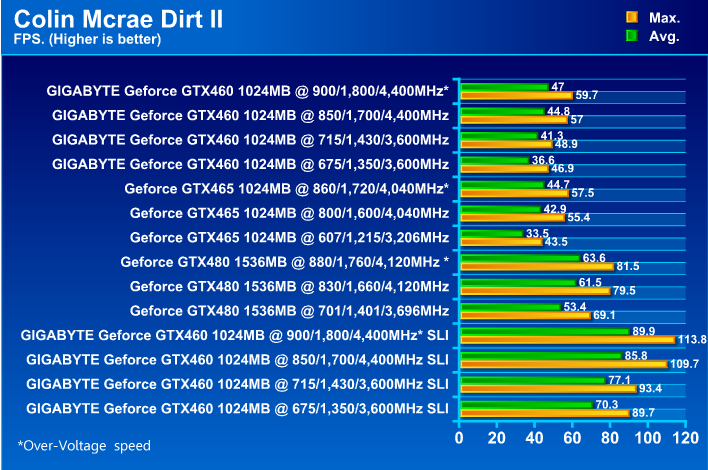Viewport: 708px width, 470px height.
Task: Click the 'FPS. (Higher is better)' subtitle
Action: pyautogui.click(x=87, y=39)
